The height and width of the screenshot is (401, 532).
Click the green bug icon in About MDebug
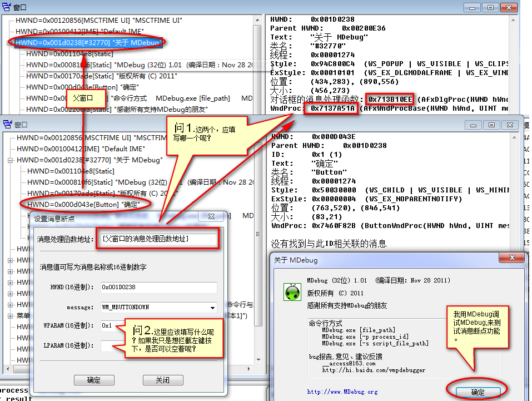pos(292,292)
